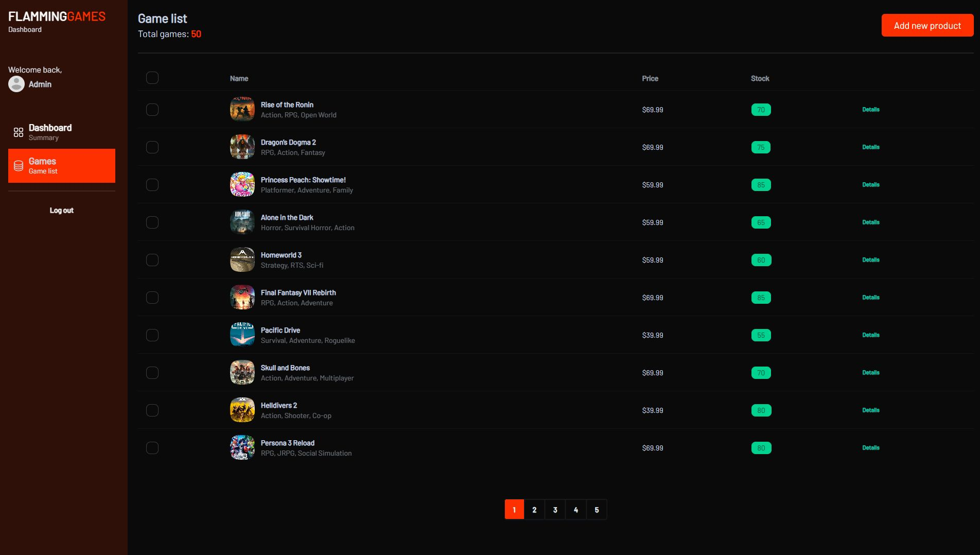
Task: Select the Alone in the Dark row checkbox
Action: point(152,222)
